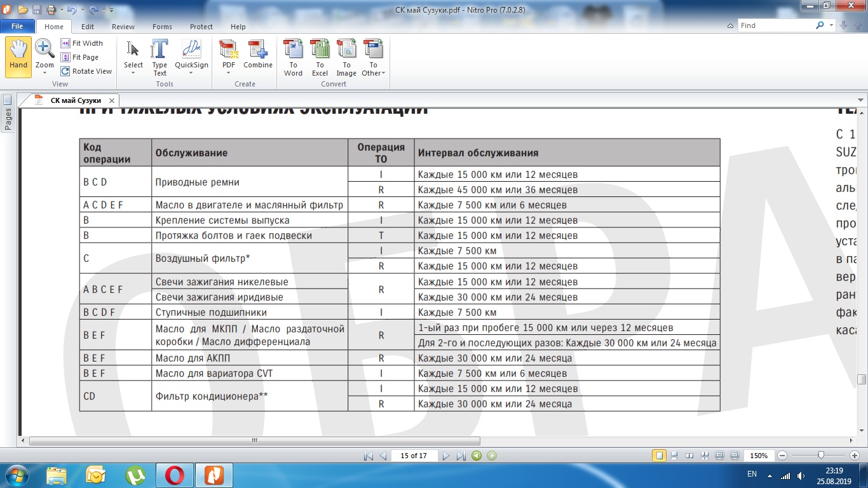Open the Undo history dropdown arrow
Screen dimensions: 868x488
[x=81, y=10]
